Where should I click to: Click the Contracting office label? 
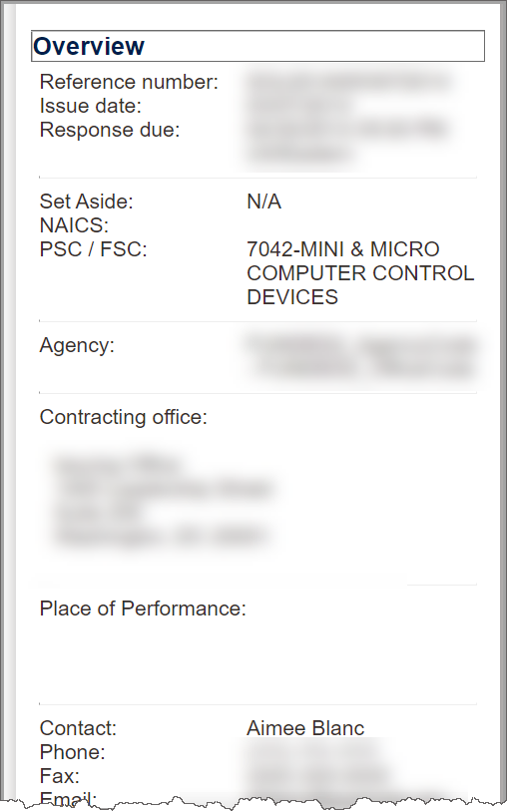pyautogui.click(x=123, y=417)
